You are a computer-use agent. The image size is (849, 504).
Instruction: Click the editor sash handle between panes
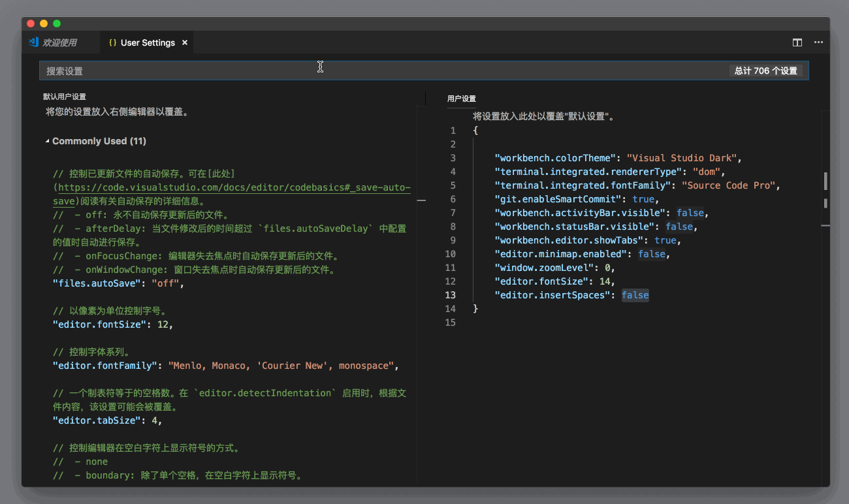click(421, 200)
